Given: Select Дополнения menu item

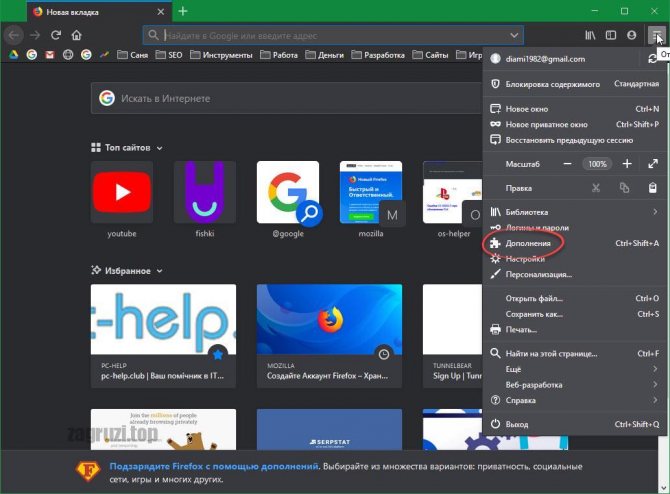Looking at the screenshot, I should [574, 243].
